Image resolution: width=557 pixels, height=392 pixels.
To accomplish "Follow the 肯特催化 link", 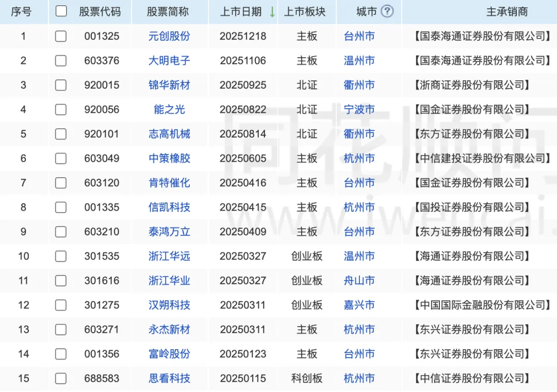I will 169,183.
